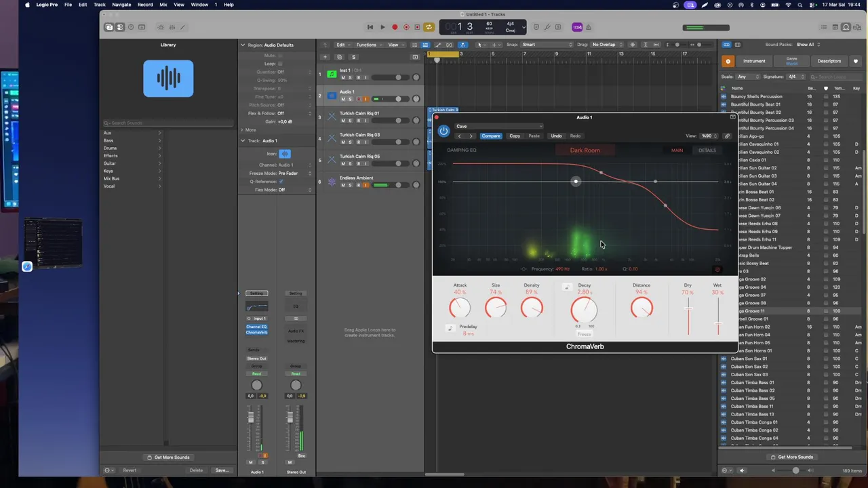
Task: Click the red Record button
Action: [395, 27]
